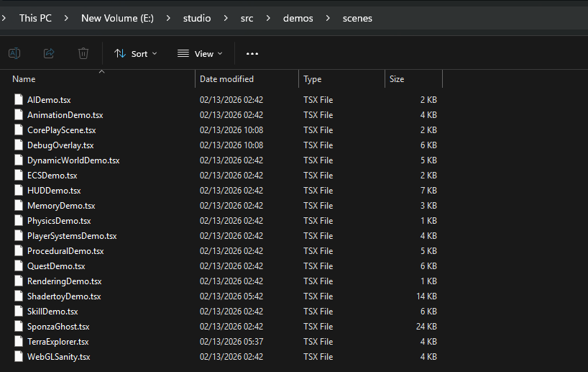Click the file icon next to AIDemo.tsx

click(x=19, y=100)
